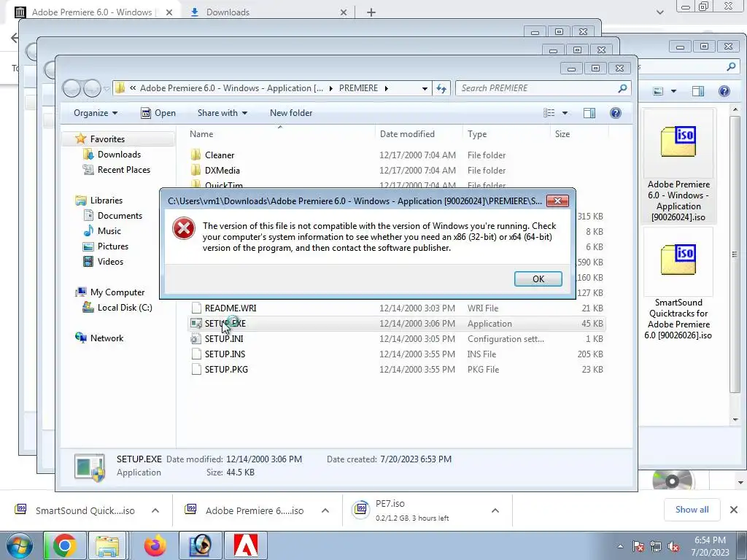Go back with the Explorer back arrow
The height and width of the screenshot is (560, 747).
[71, 88]
